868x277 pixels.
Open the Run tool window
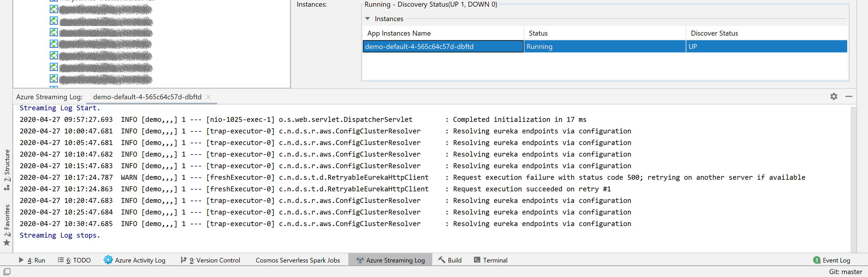click(x=32, y=260)
